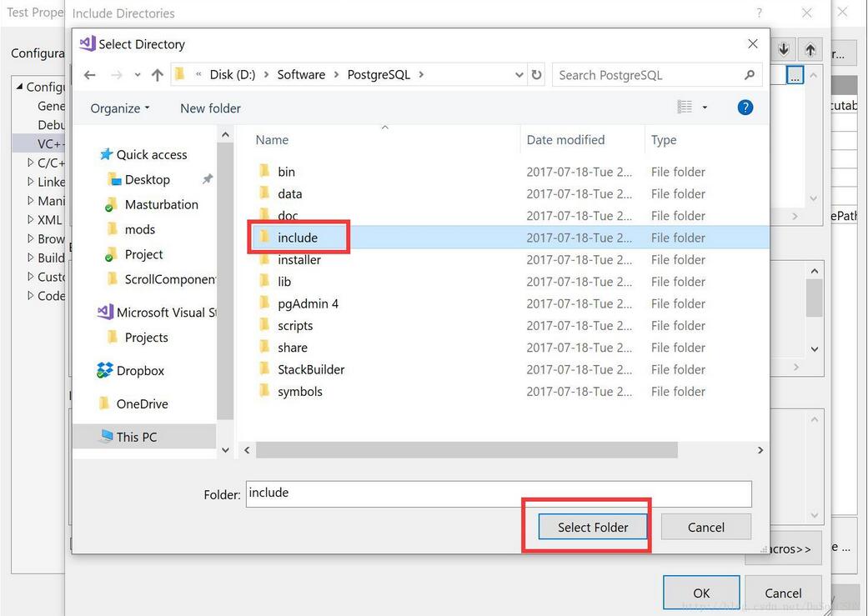Select the scripts folder
The height and width of the screenshot is (616, 868).
point(295,326)
